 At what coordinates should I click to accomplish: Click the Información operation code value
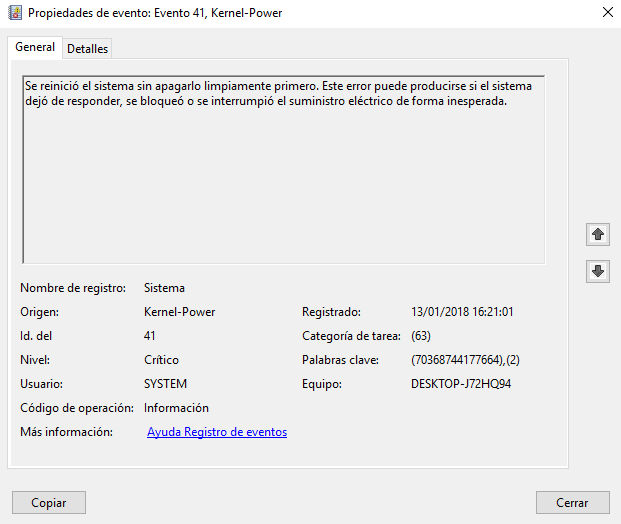point(176,408)
